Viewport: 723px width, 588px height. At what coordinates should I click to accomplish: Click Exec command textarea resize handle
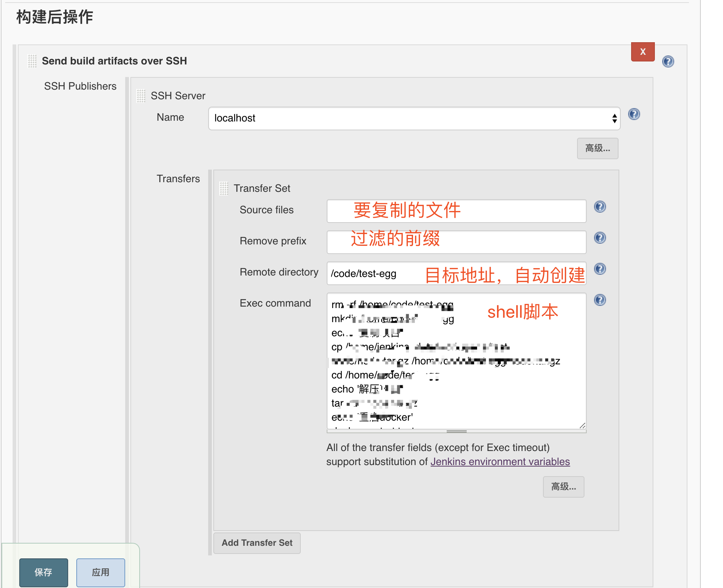click(x=582, y=425)
